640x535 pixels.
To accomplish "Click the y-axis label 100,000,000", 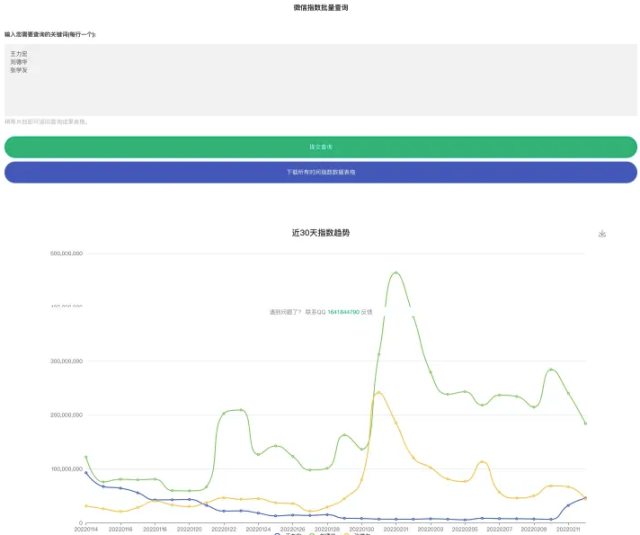I will (66, 469).
